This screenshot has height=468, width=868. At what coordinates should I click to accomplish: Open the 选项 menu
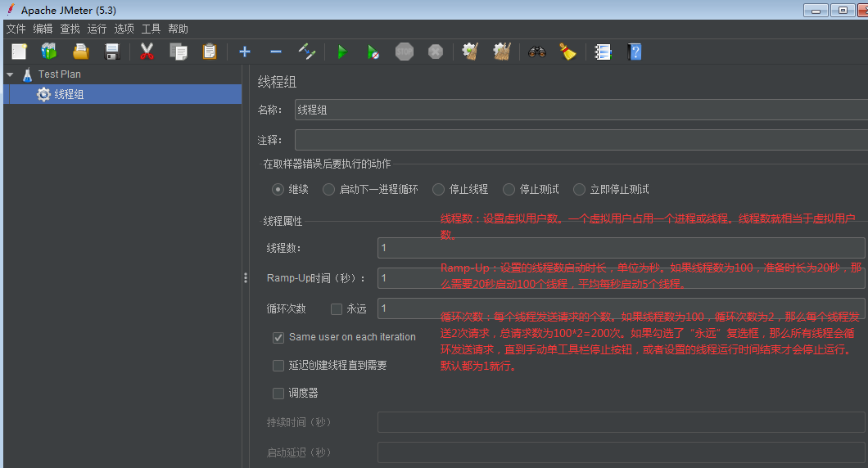124,29
